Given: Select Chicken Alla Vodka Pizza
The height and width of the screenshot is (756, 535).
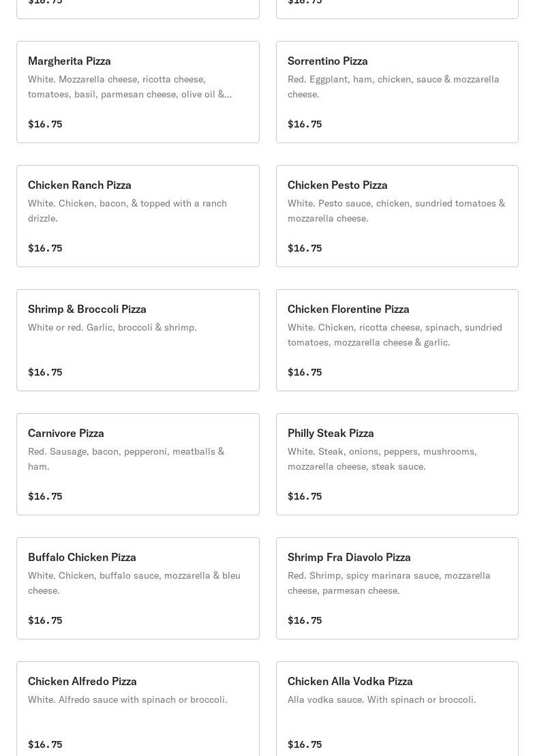Looking at the screenshot, I should click(x=397, y=709).
